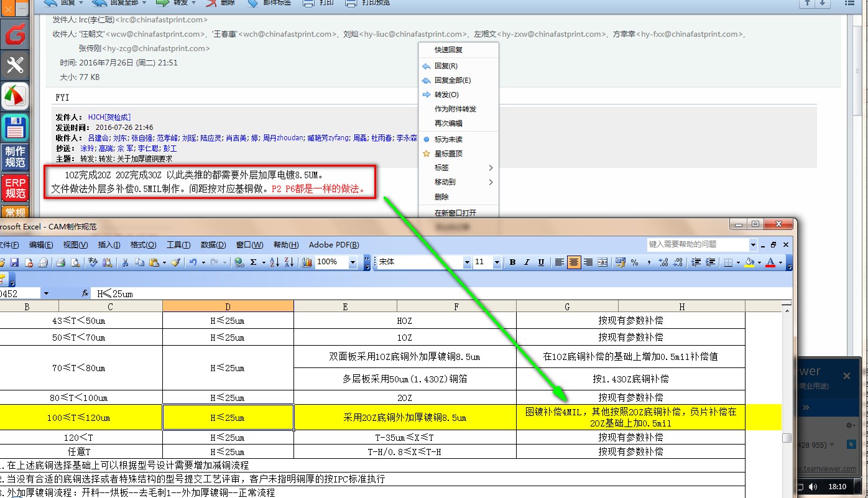Open the Adobe PDF(B) menu

click(334, 244)
